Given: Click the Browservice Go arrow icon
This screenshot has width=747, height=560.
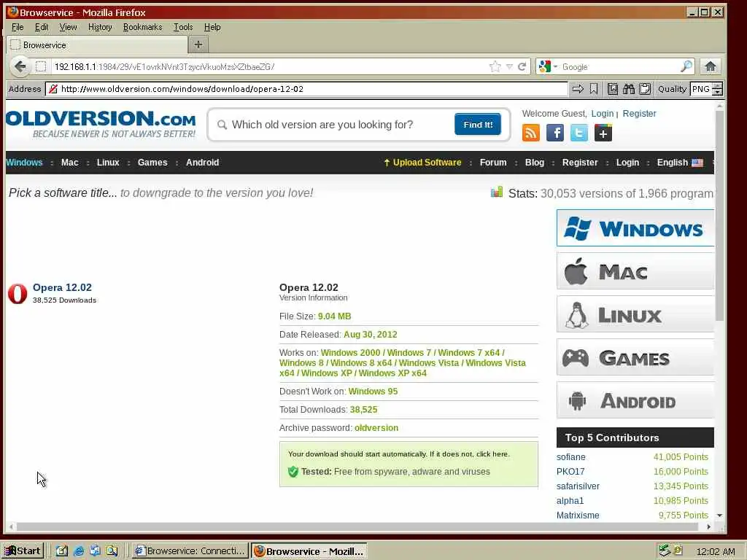Looking at the screenshot, I should click(x=578, y=89).
